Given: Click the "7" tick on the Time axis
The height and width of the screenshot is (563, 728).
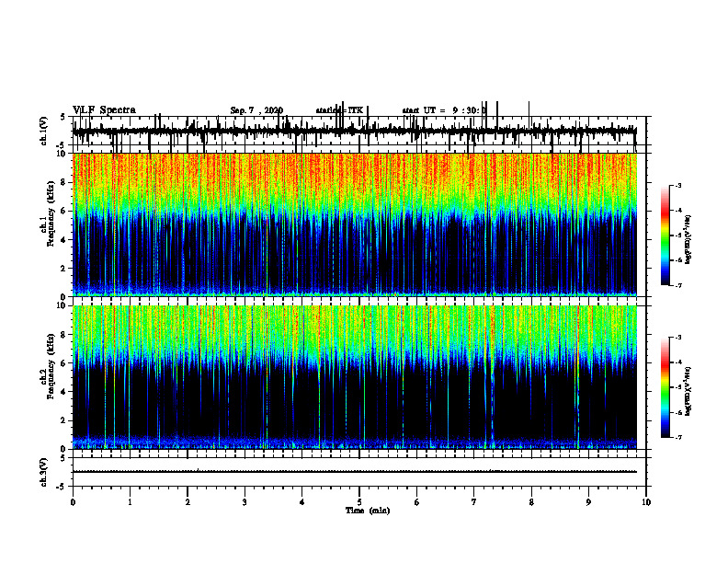Looking at the screenshot, I should coord(474,502).
